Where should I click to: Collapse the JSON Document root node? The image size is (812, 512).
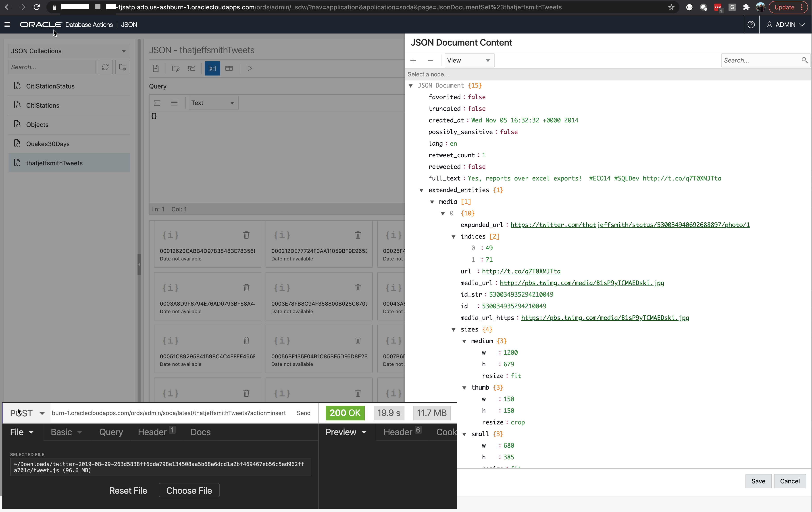(411, 86)
